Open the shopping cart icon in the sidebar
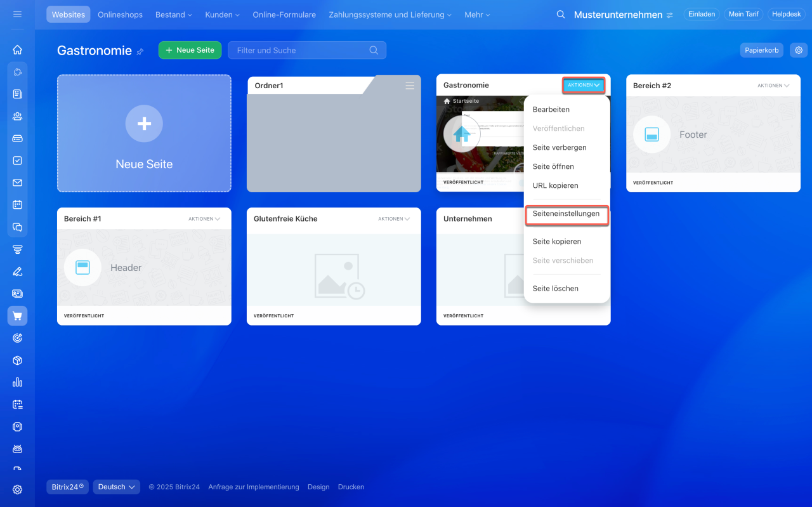The width and height of the screenshot is (812, 507). click(x=17, y=316)
